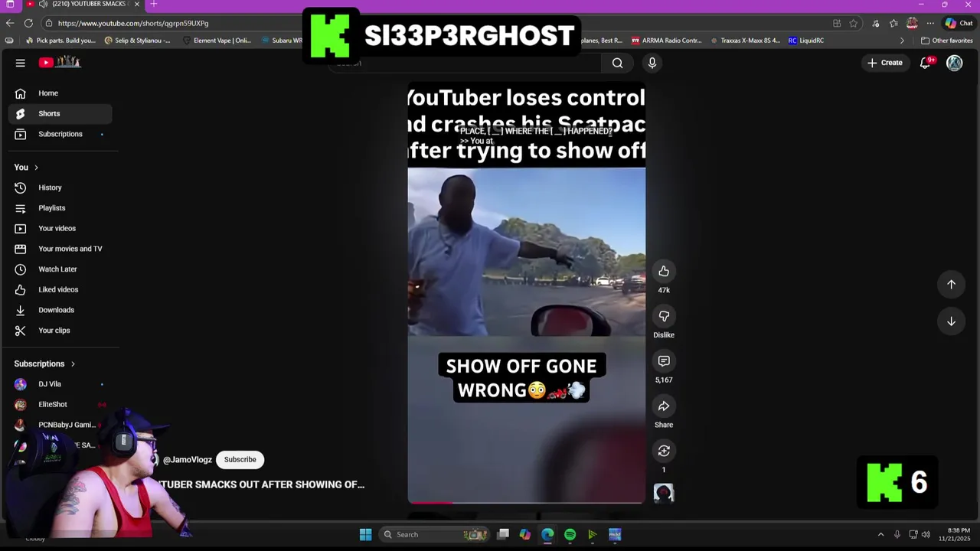
Task: Open Downloads in the sidebar
Action: pos(60,310)
